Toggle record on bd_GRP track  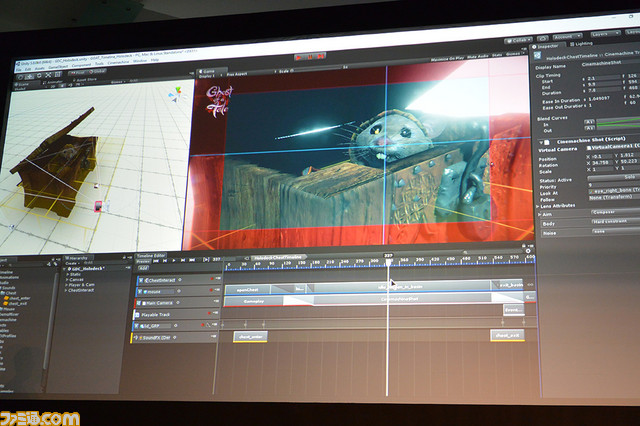click(x=202, y=325)
